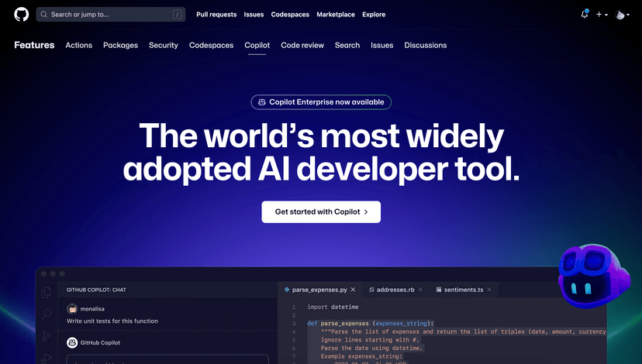This screenshot has width=642, height=364.
Task: Click 'Write unit tests for this function' message
Action: [112, 321]
